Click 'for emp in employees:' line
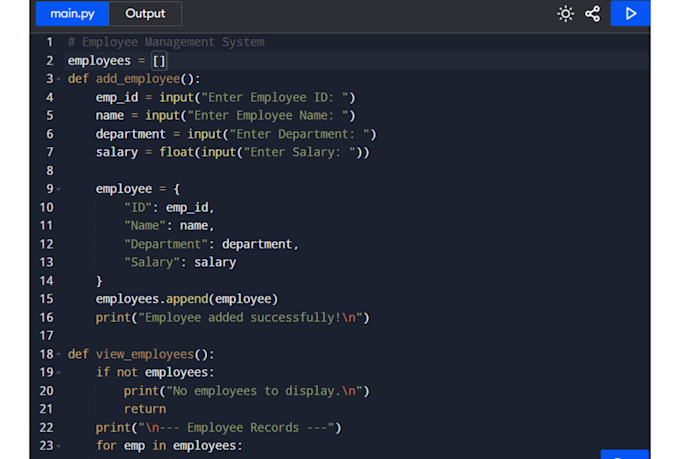This screenshot has height=459, width=680. (x=169, y=446)
